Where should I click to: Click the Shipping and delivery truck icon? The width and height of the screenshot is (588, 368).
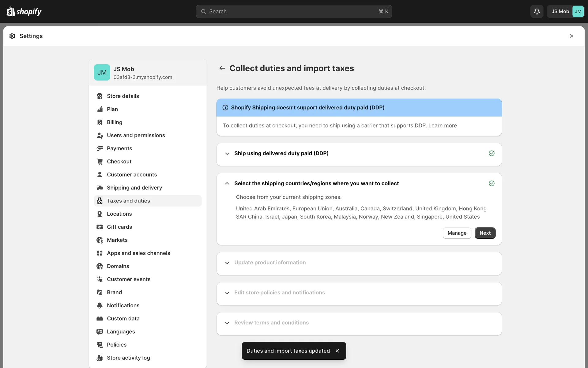point(100,187)
